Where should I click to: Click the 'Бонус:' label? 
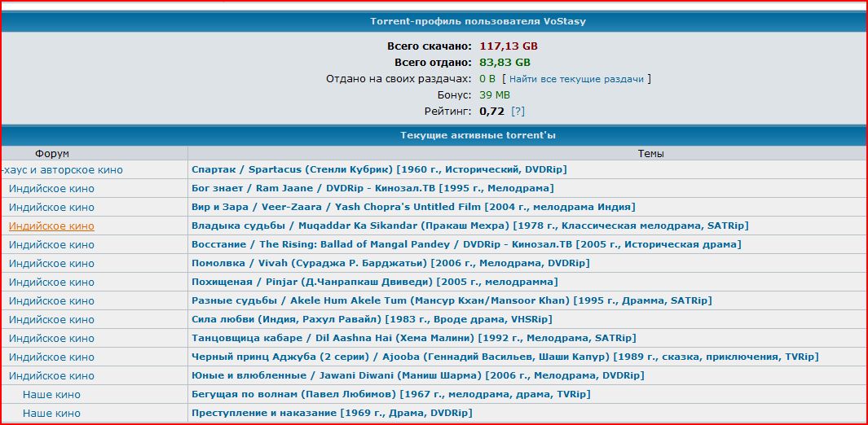[455, 95]
